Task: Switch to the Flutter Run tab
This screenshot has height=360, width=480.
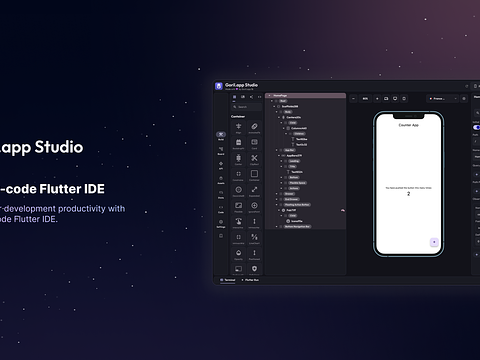Action: (250, 280)
